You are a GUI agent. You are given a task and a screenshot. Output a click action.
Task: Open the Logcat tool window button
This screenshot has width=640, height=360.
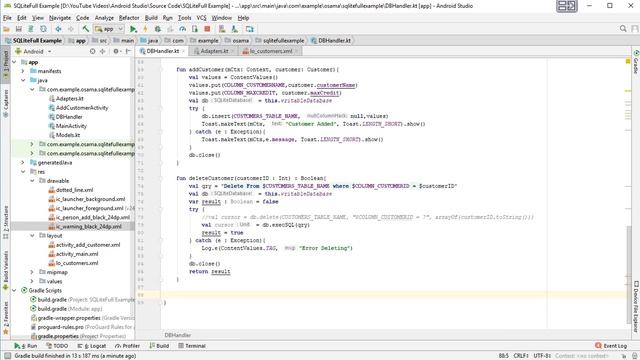pyautogui.click(x=92, y=346)
